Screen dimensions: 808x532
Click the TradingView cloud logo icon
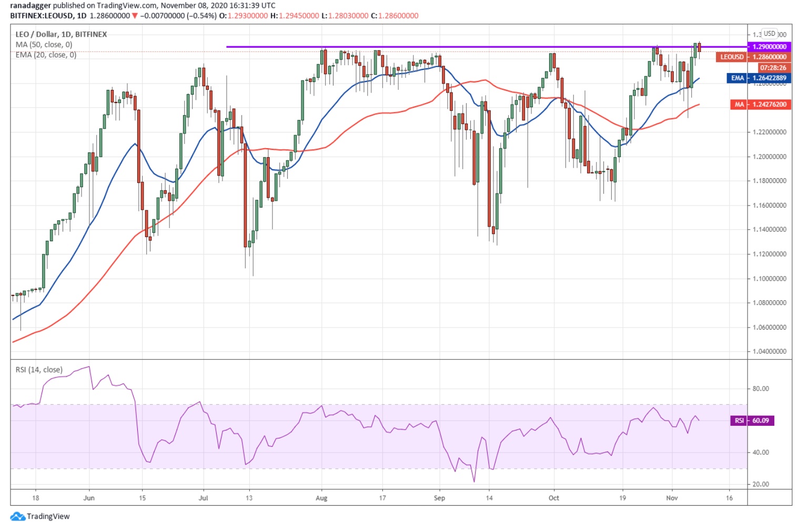[18, 516]
